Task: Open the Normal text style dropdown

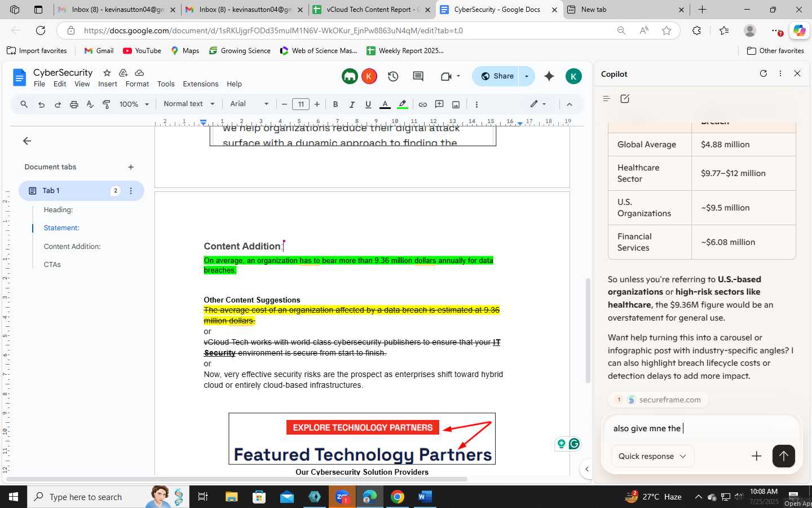Action: point(189,104)
